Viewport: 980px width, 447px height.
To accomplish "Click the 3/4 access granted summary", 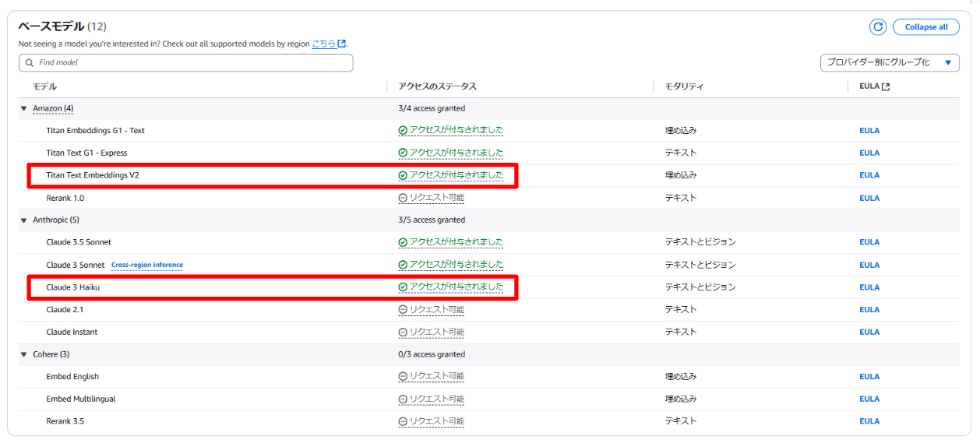I will coord(432,108).
